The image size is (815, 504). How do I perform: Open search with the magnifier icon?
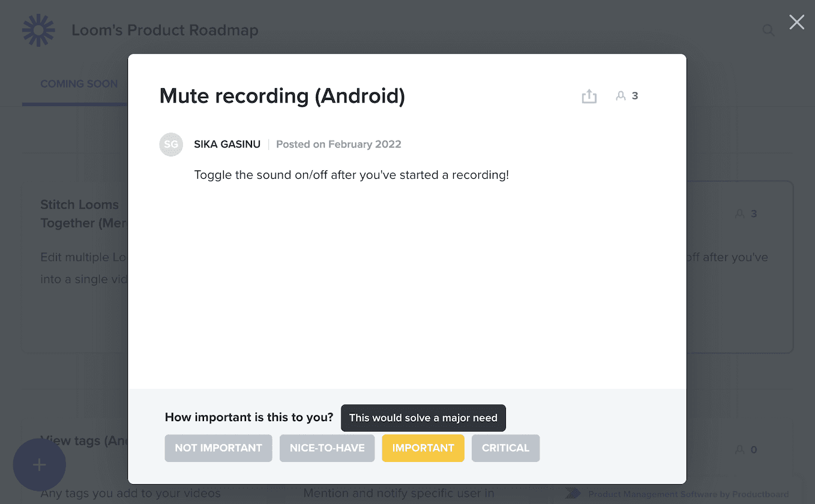click(768, 30)
